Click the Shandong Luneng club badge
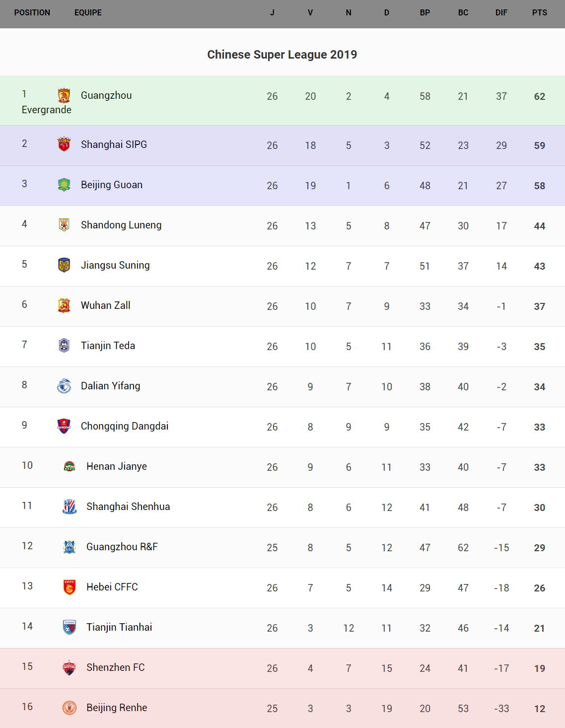The image size is (565, 728). click(x=64, y=225)
